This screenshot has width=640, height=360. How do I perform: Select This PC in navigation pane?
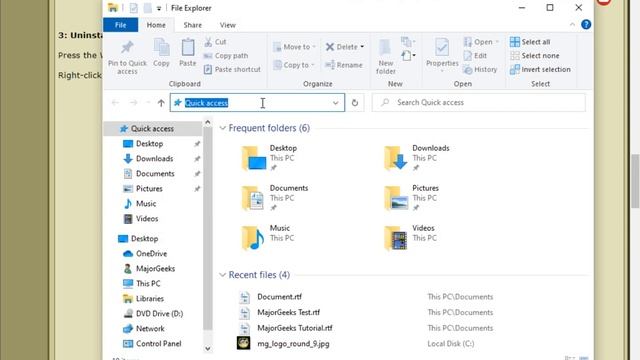148,283
